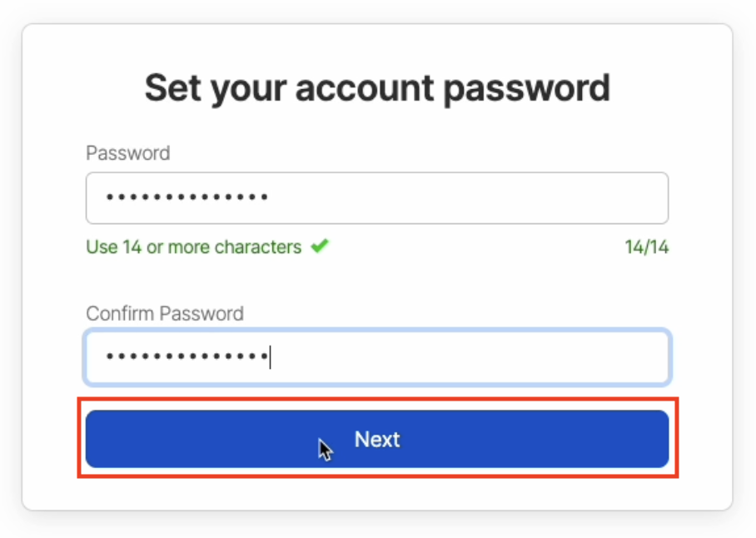Image resolution: width=756 pixels, height=538 pixels.
Task: Click the 'Password' field label
Action: click(x=127, y=153)
